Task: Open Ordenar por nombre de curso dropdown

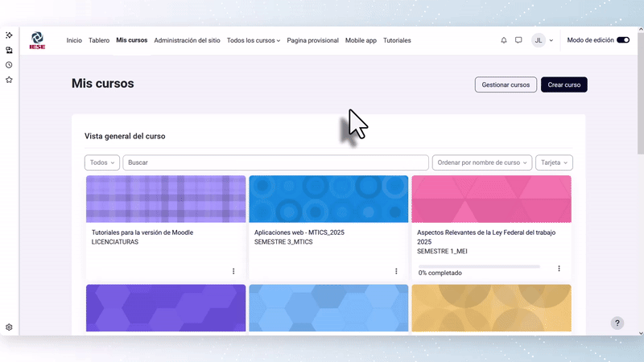Action: [x=482, y=162]
